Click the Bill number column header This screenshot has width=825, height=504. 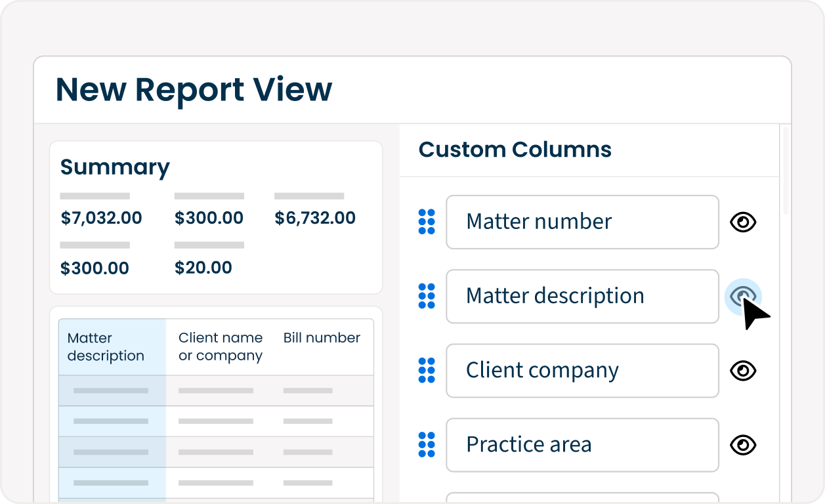pos(321,338)
